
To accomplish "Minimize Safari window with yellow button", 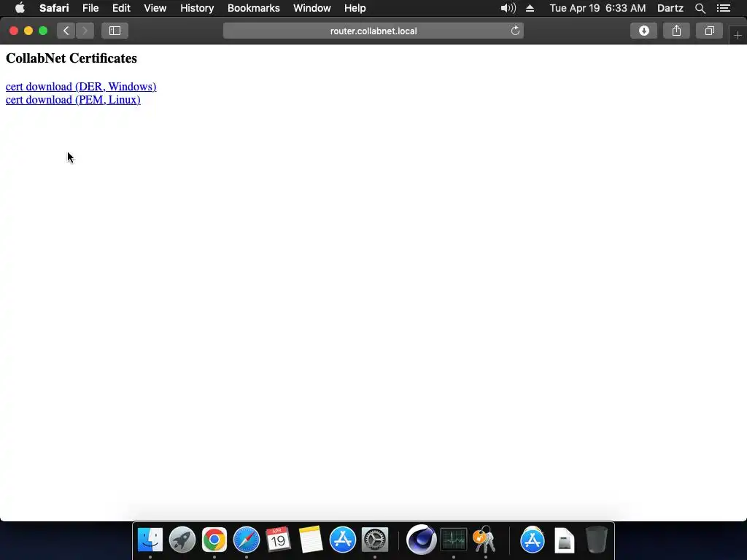I will [28, 31].
